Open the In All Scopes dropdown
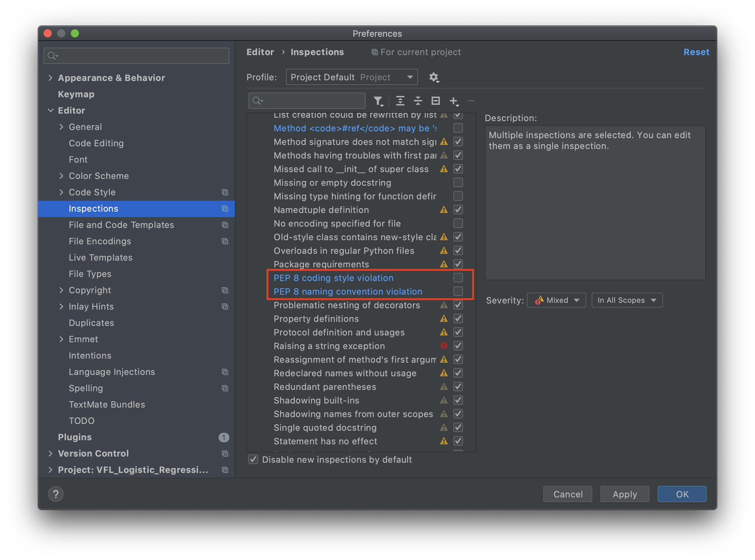 627,300
